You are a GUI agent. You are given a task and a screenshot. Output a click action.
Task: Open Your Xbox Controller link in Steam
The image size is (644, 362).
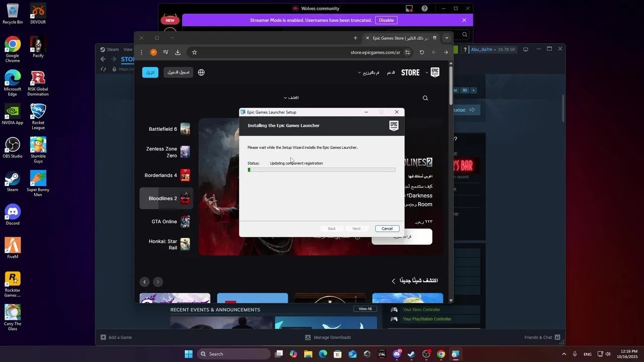(422, 310)
